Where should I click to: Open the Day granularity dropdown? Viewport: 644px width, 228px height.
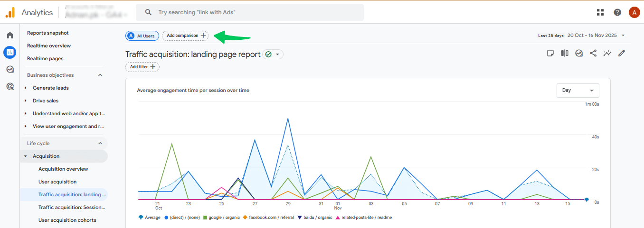point(578,90)
